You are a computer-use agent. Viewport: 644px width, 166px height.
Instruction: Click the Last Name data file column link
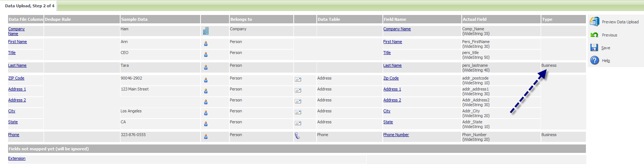pos(17,65)
